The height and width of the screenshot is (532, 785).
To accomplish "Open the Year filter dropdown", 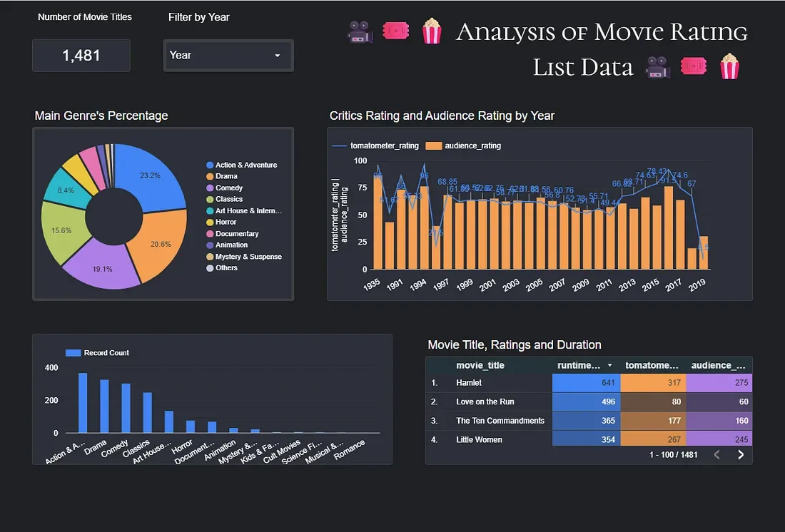I will click(228, 56).
